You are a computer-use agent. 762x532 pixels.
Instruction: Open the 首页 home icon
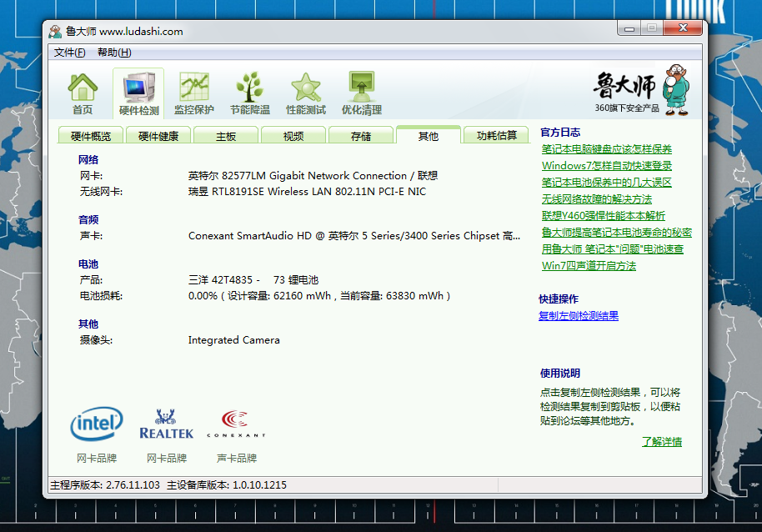click(83, 93)
